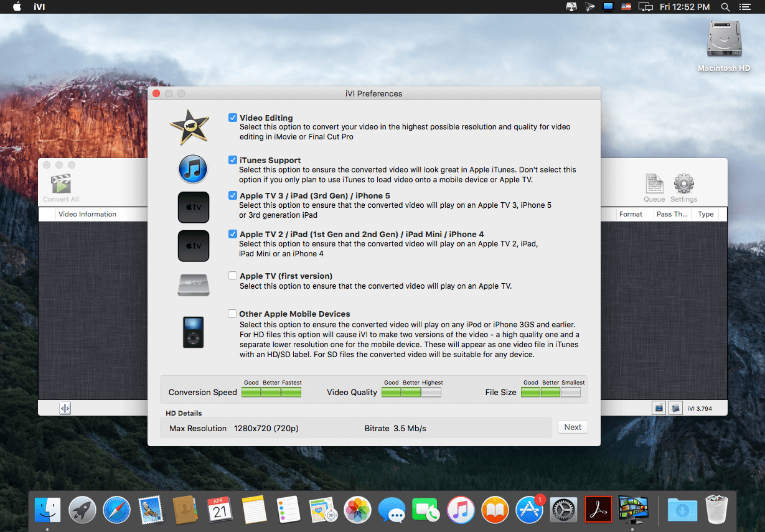Toggle Apple TV 2 / iPad Mini checkbox
Image resolution: width=765 pixels, height=532 pixels.
233,234
